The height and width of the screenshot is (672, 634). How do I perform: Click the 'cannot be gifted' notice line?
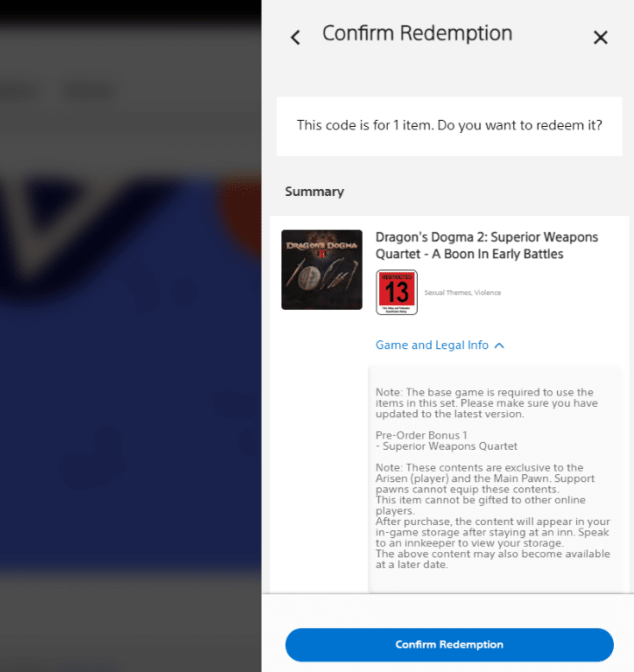tap(481, 505)
